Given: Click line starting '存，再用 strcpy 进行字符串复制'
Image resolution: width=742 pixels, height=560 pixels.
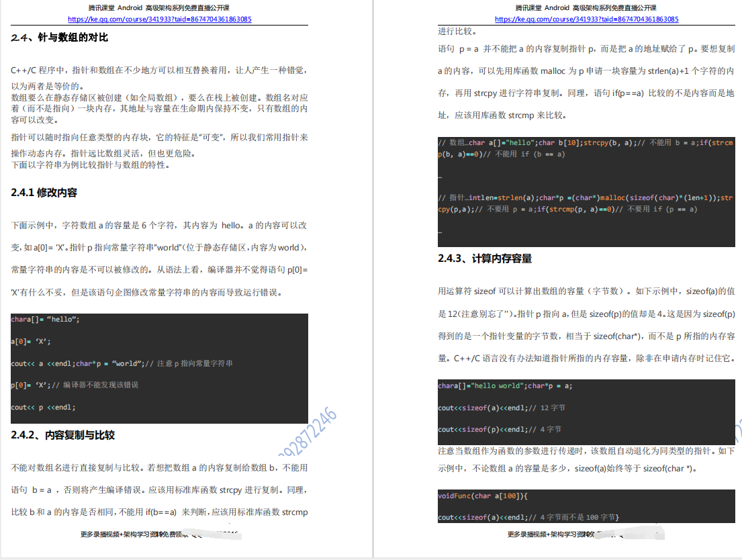Looking at the screenshot, I should [586, 93].
